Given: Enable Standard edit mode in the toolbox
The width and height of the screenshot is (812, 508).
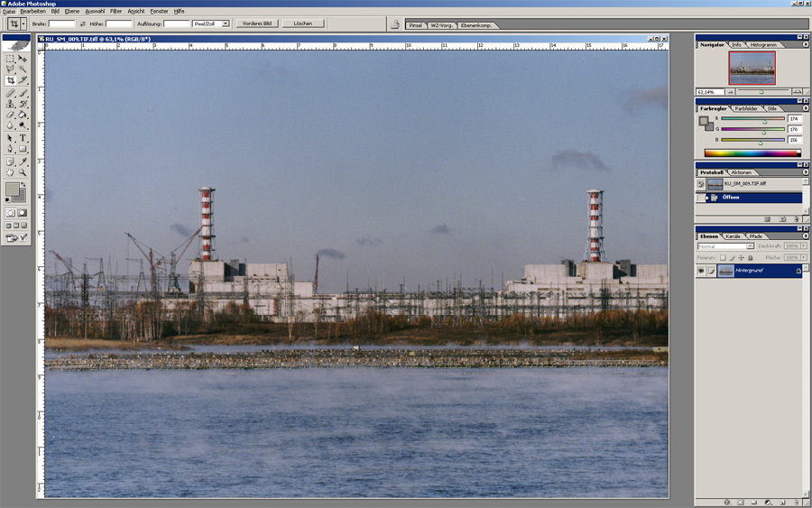Looking at the screenshot, I should coord(10,213).
